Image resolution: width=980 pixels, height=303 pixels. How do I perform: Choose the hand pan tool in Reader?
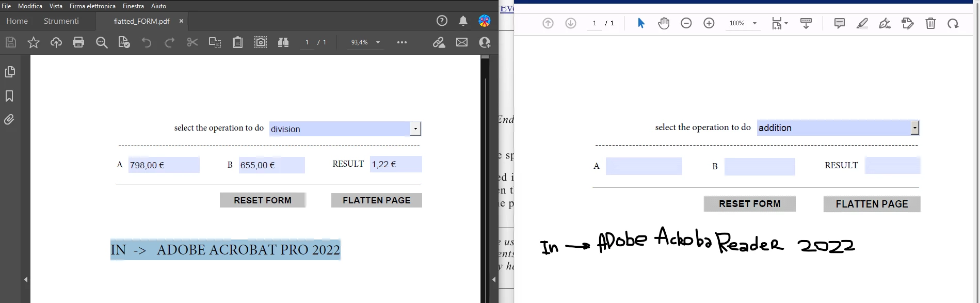pyautogui.click(x=664, y=23)
